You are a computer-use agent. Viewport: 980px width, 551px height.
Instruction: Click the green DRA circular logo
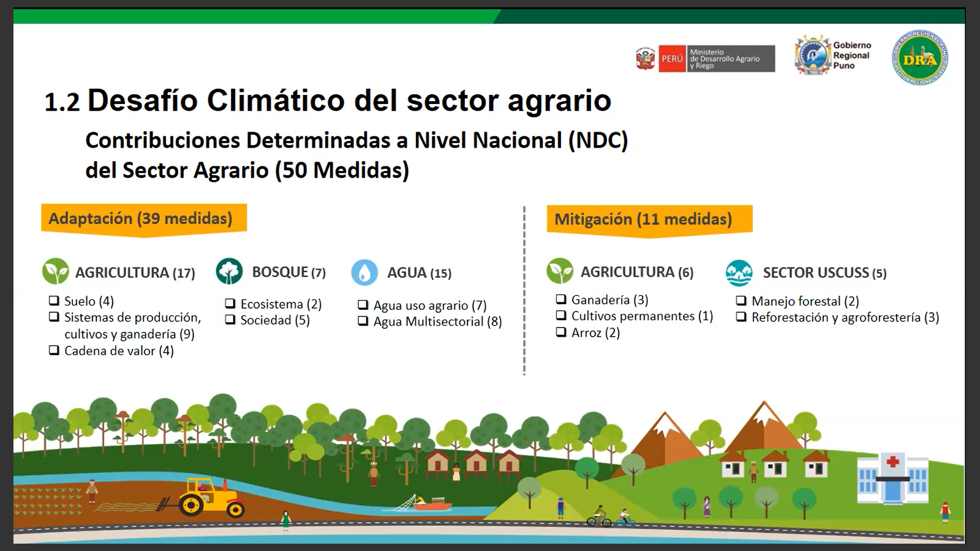pyautogui.click(x=920, y=58)
